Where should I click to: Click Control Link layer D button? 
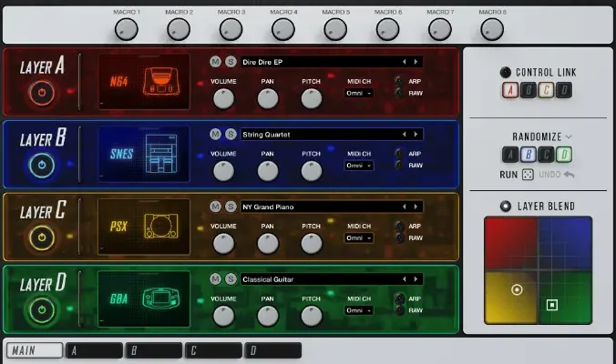click(x=565, y=90)
